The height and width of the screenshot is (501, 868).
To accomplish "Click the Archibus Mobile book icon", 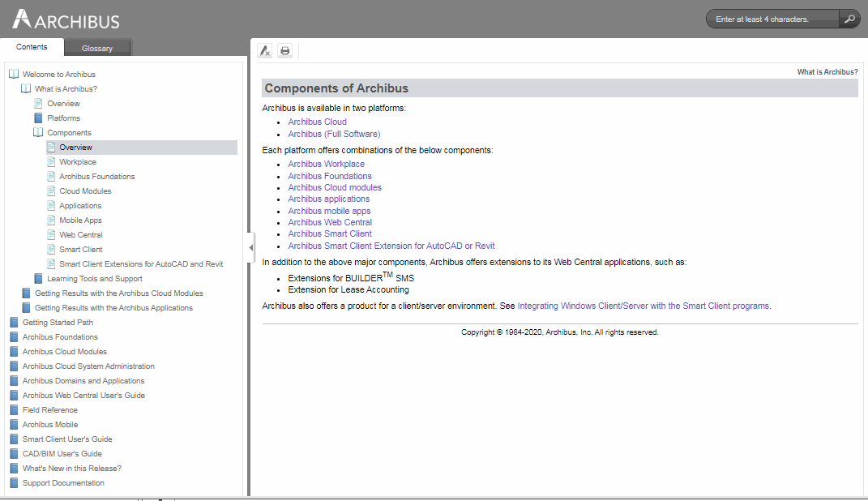I will click(14, 424).
